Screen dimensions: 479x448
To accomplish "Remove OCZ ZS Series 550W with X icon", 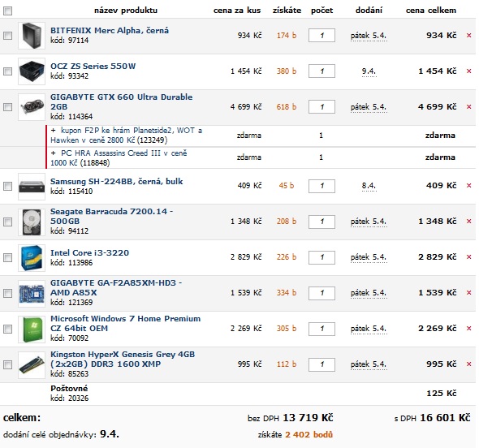I will 468,71.
